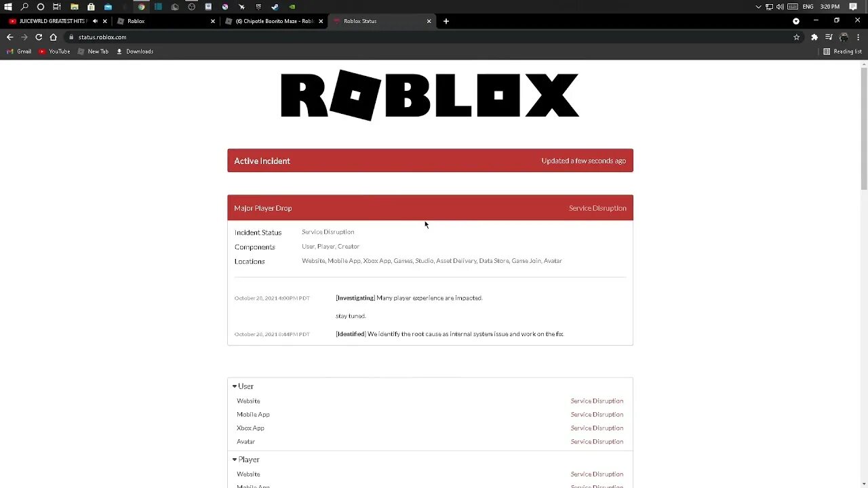Mute the JUICEWRLD tab audio icon

coord(95,21)
